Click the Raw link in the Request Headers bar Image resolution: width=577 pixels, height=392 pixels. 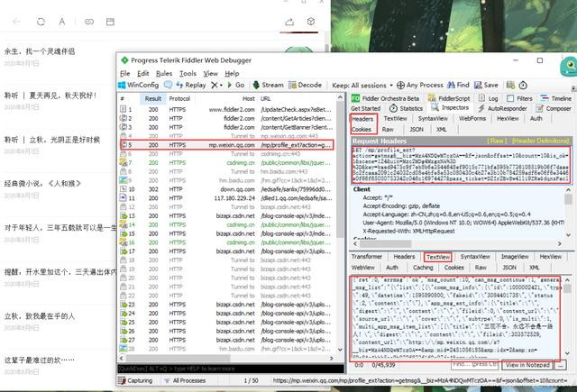coord(496,141)
